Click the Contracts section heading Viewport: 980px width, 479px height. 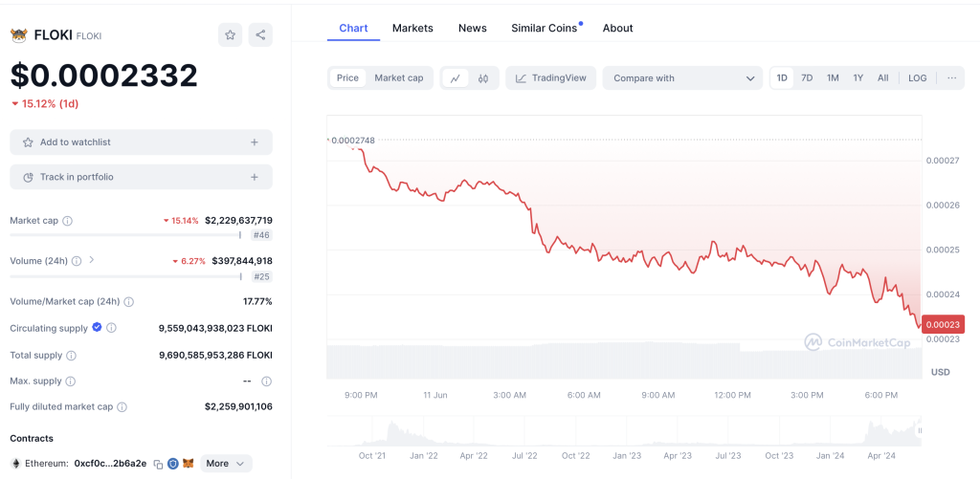point(32,439)
